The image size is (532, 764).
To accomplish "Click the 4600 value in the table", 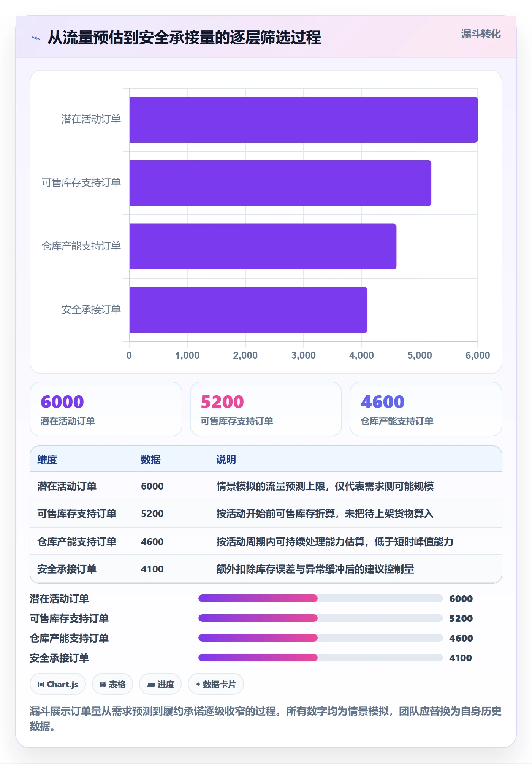I will click(x=152, y=542).
